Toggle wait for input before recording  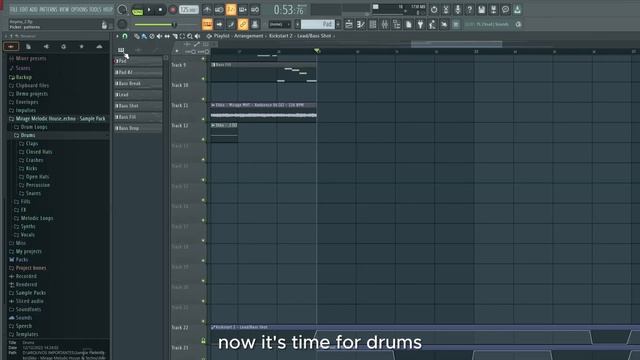point(219,9)
